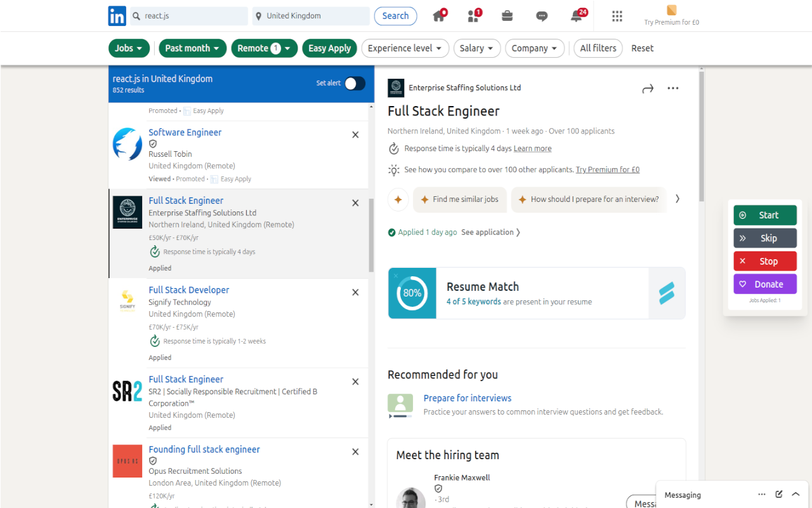
Task: Click Enterprise Staffing logo in job details header
Action: pos(396,88)
